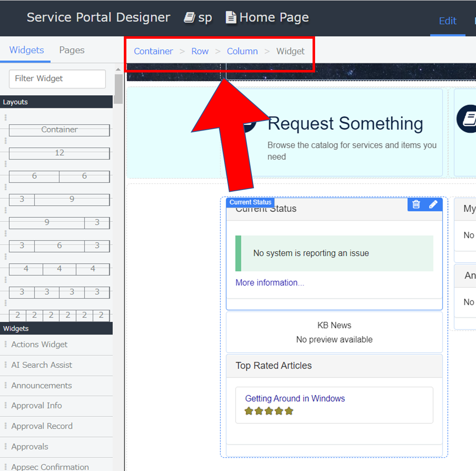The image size is (476, 471).
Task: Click the drag handle beside Actions Widget
Action: click(5, 344)
